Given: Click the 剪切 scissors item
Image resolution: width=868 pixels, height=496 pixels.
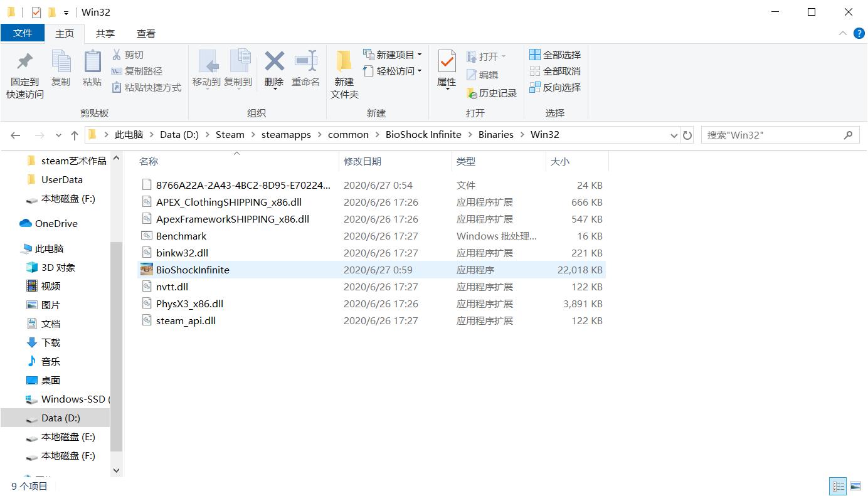Looking at the screenshot, I should [x=128, y=55].
